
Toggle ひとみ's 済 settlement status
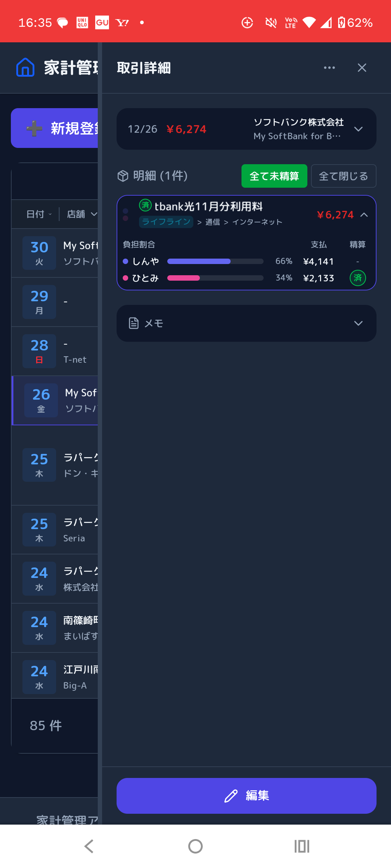click(x=357, y=278)
